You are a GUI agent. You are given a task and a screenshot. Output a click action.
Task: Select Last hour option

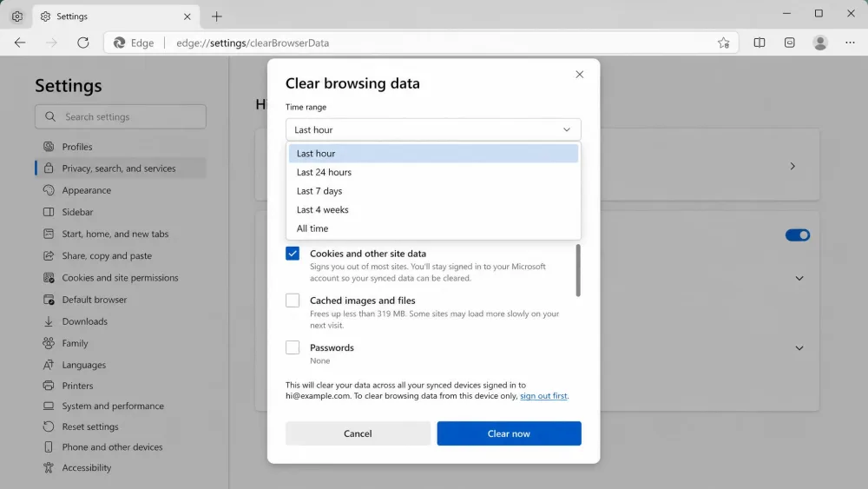coord(433,154)
